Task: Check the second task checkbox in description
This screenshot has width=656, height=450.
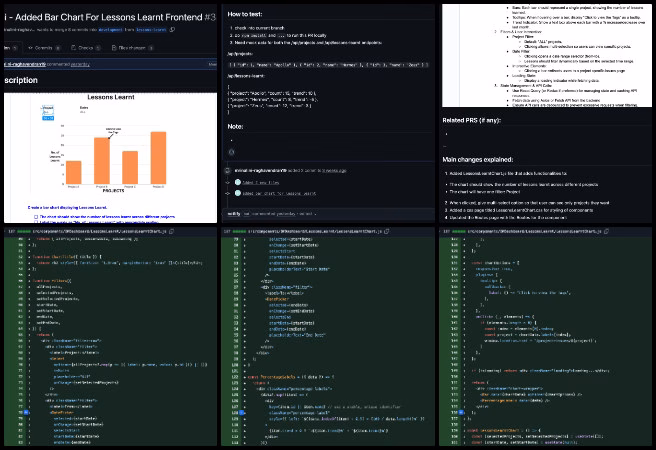Action: pos(36,222)
